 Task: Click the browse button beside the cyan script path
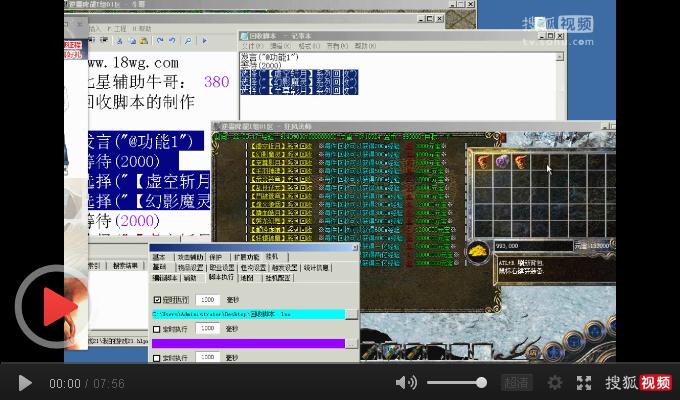point(352,314)
